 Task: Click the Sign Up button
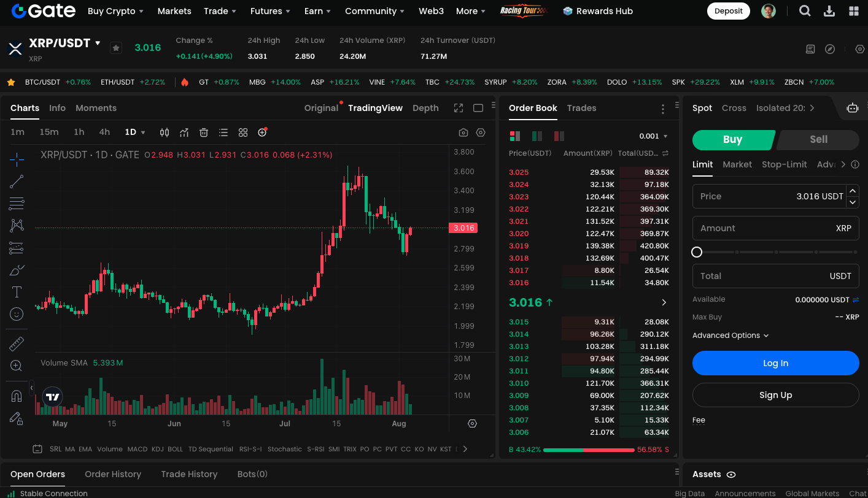click(x=776, y=395)
